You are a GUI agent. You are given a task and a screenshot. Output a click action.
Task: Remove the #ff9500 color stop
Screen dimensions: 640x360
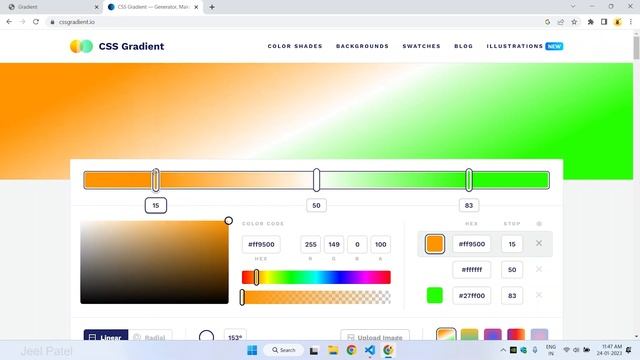[539, 243]
